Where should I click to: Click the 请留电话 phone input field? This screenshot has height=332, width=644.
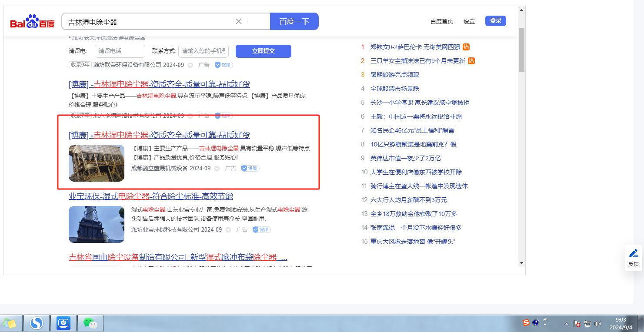point(120,51)
